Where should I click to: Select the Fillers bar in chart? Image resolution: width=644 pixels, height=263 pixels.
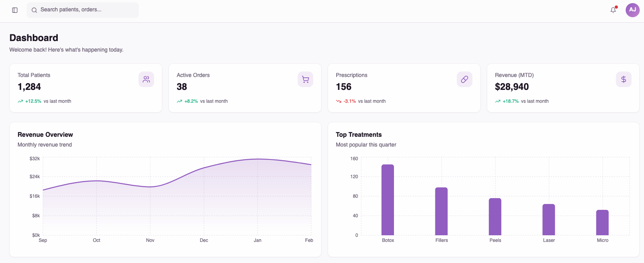442,211
